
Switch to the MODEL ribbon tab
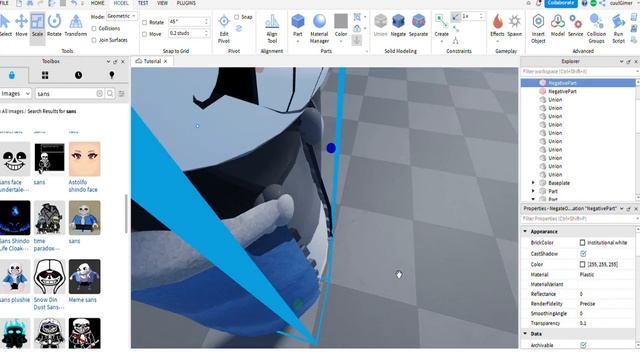[121, 3]
